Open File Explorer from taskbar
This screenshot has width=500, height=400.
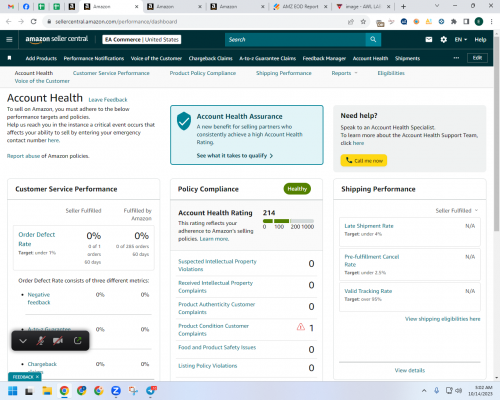pyautogui.click(x=47, y=391)
